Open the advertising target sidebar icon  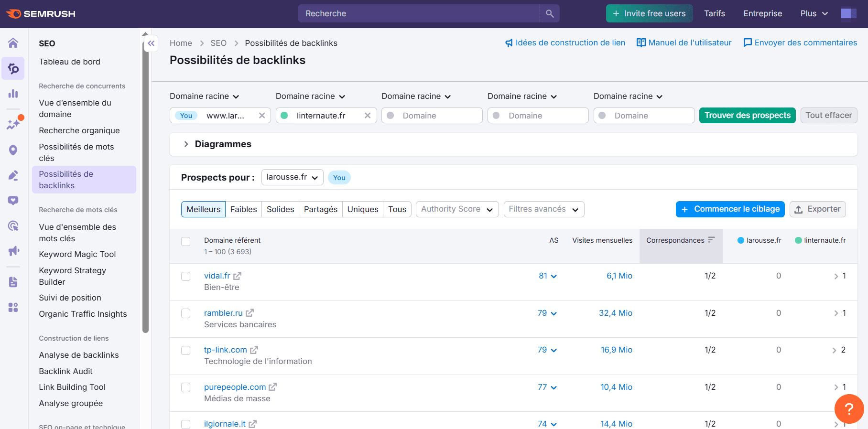coord(13,226)
